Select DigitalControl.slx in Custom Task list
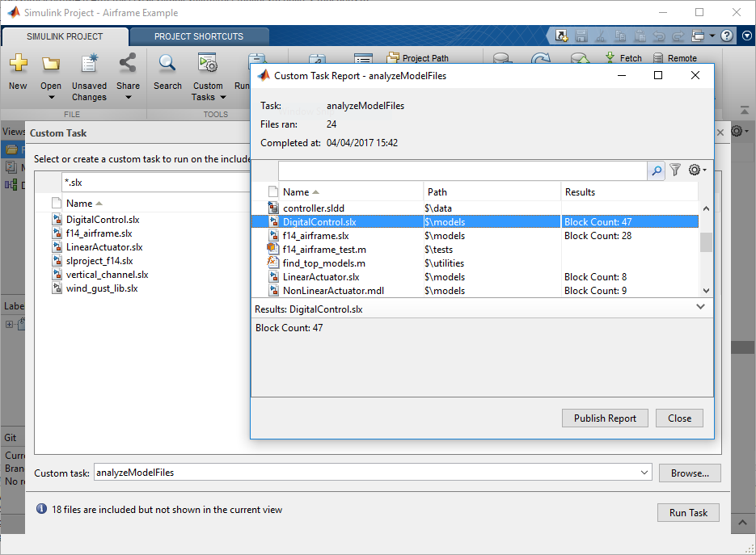 pyautogui.click(x=103, y=220)
